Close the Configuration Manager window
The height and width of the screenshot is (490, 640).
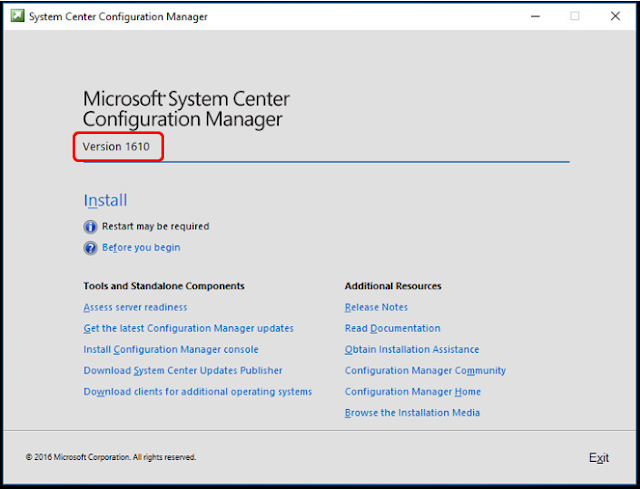point(615,16)
